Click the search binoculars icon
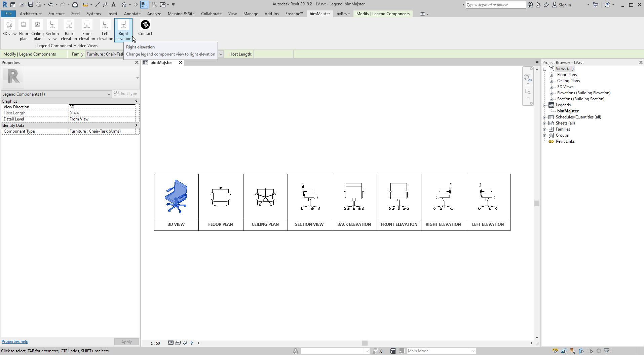Image resolution: width=644 pixels, height=355 pixels. (530, 5)
